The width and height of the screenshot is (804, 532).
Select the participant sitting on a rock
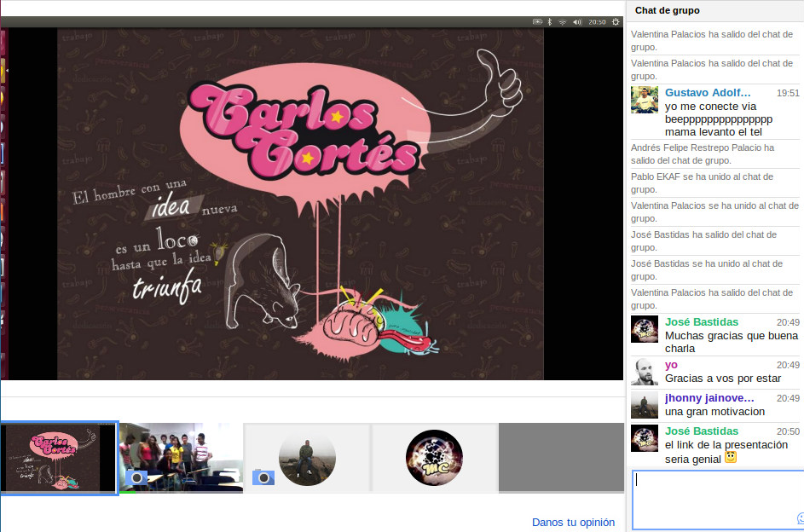307,458
